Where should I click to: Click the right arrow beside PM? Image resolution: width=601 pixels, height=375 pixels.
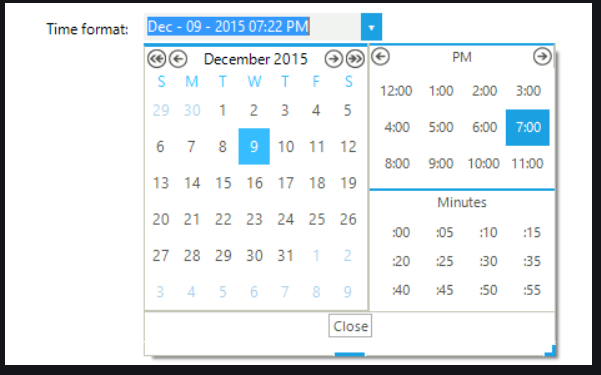pos(542,57)
